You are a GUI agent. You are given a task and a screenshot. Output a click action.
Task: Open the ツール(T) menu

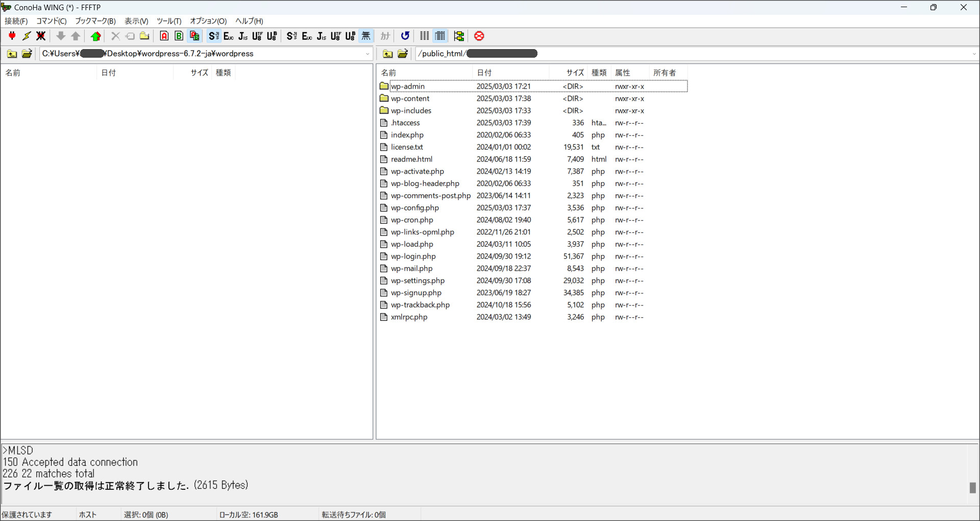pyautogui.click(x=169, y=21)
